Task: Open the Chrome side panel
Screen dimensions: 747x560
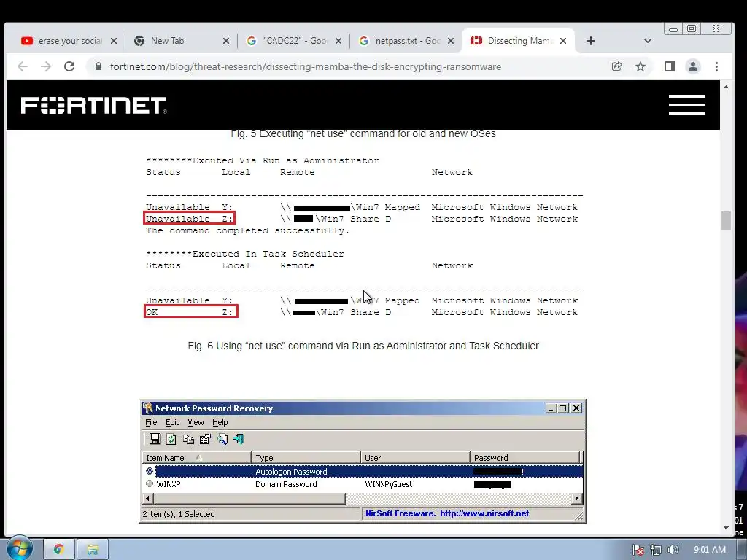Action: coord(670,66)
